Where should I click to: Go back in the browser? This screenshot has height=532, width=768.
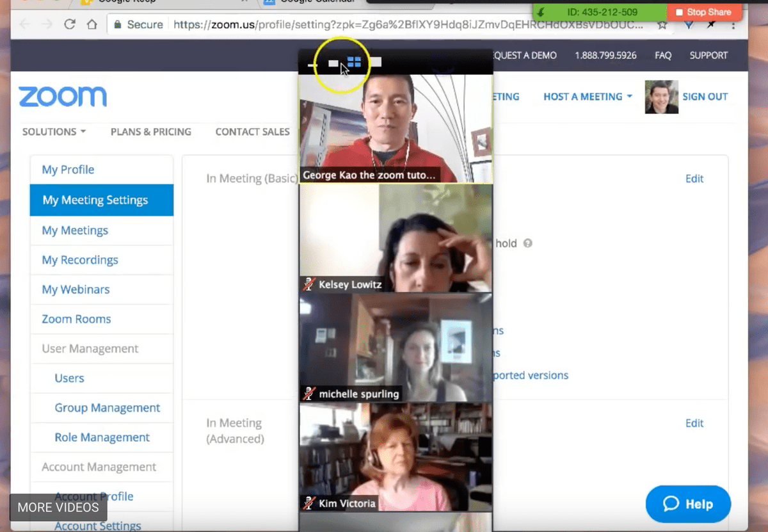[25, 25]
